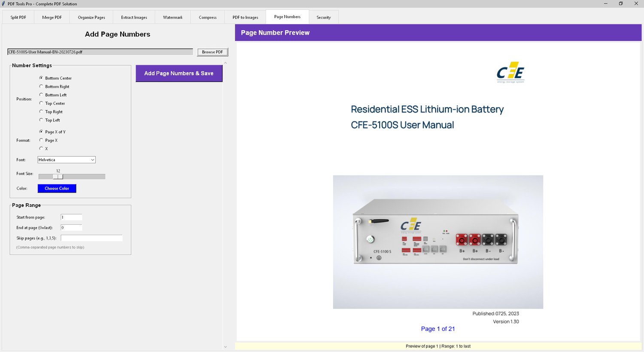This screenshot has width=644, height=352.
Task: Click the Font Size slider handle
Action: click(x=58, y=177)
